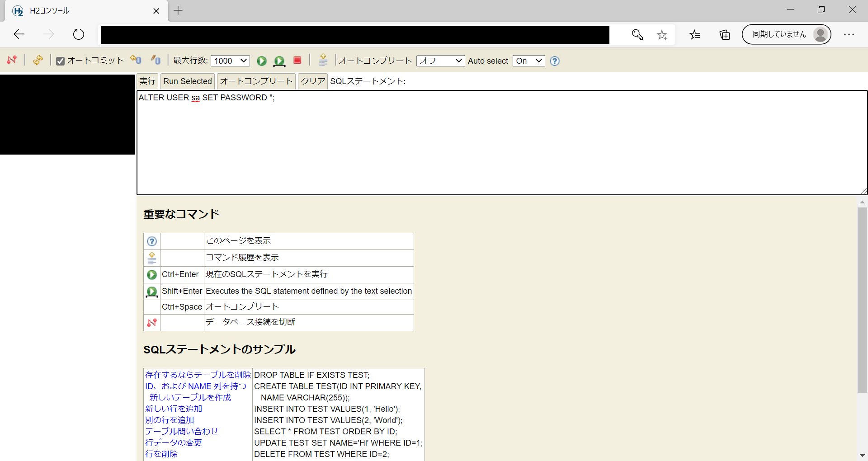Open a new browser tab
Viewport: 868px width, 461px height.
[178, 10]
